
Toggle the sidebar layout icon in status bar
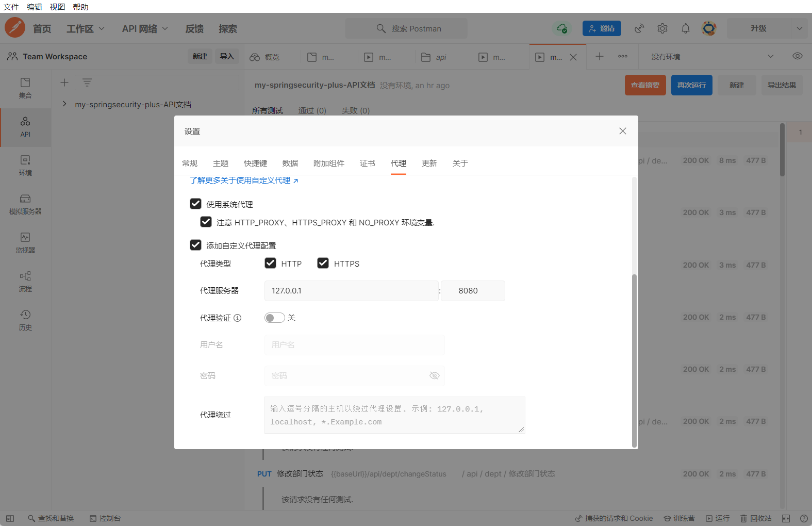10,518
